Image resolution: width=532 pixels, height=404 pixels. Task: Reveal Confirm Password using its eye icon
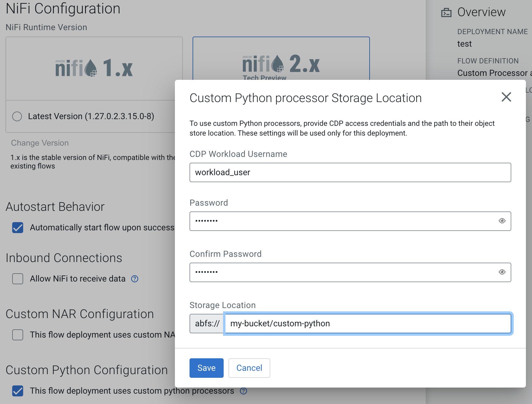502,272
